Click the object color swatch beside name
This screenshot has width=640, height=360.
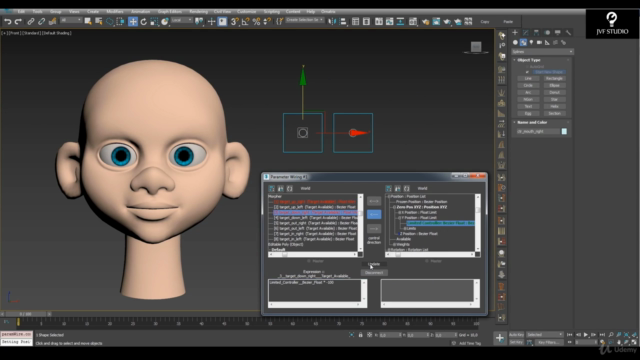point(564,131)
